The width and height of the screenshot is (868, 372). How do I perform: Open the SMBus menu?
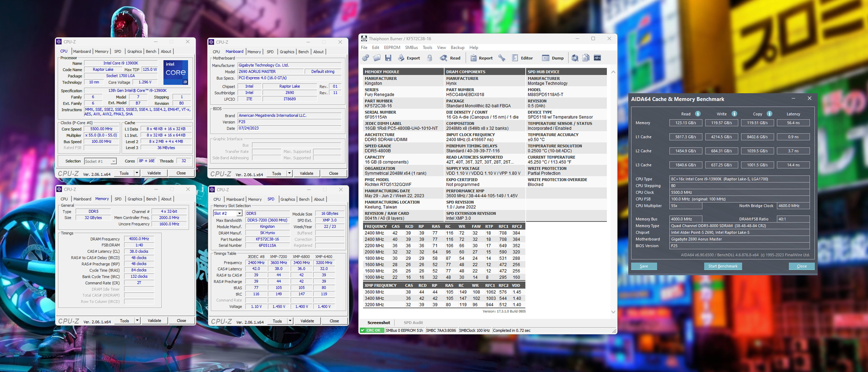[411, 48]
